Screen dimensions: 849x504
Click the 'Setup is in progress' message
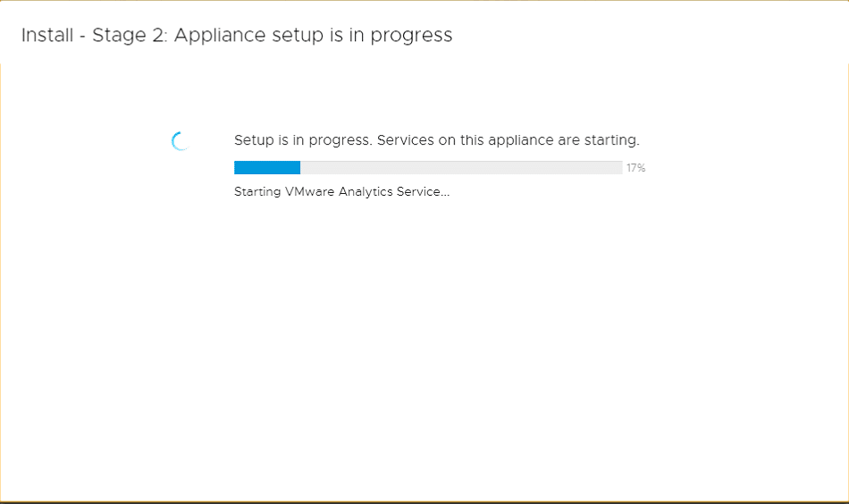(x=303, y=140)
